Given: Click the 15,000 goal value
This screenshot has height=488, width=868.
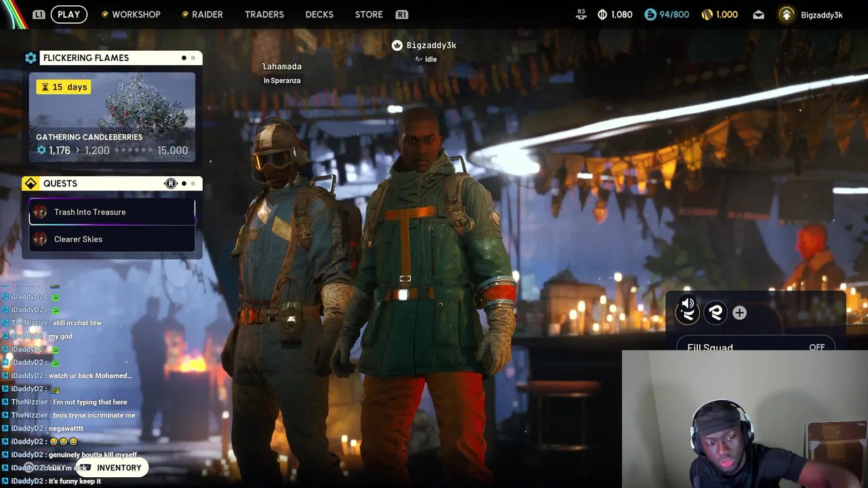Looking at the screenshot, I should coord(172,150).
